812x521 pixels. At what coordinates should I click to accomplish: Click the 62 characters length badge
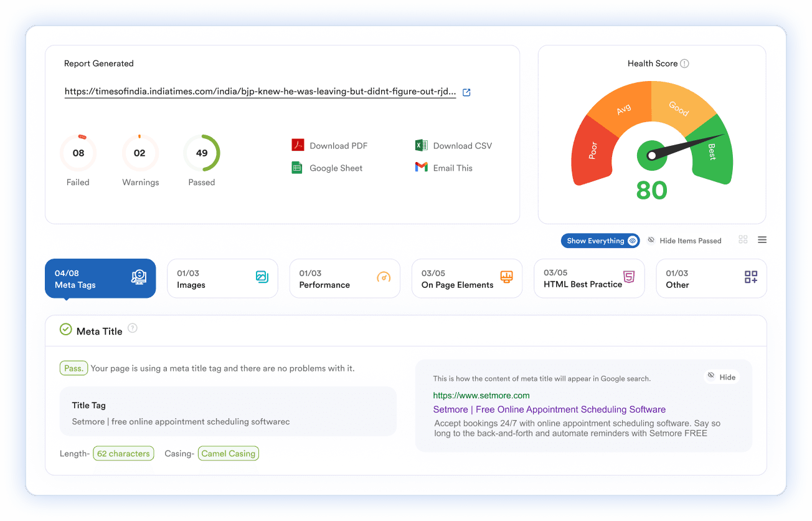click(123, 453)
